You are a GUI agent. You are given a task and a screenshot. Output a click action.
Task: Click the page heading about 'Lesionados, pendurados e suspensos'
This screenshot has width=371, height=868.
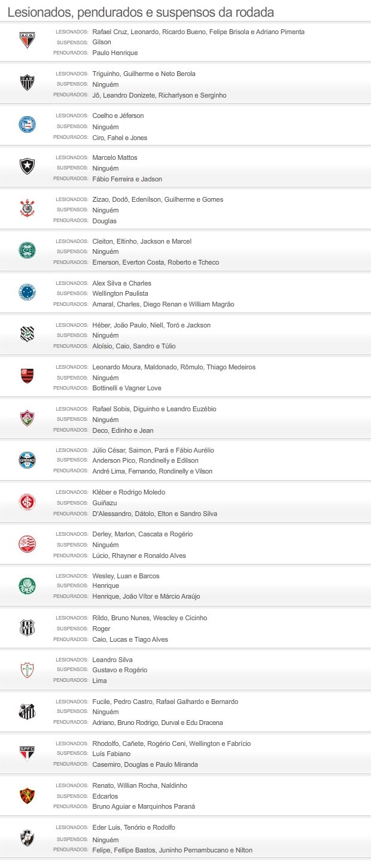coord(141,12)
